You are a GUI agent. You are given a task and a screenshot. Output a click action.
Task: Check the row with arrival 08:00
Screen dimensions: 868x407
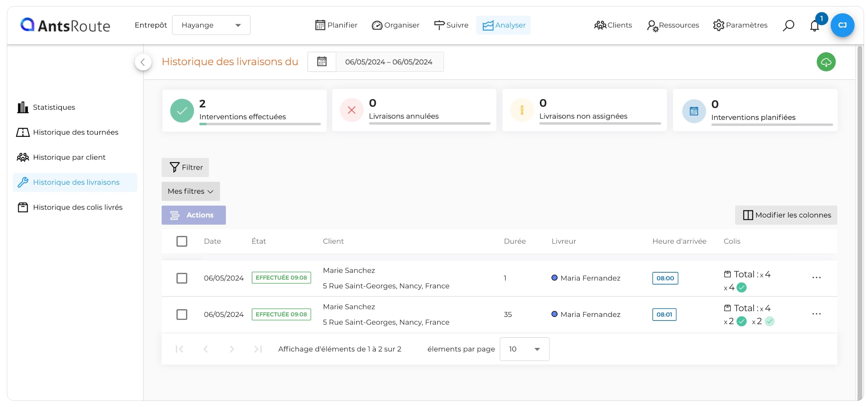point(182,278)
